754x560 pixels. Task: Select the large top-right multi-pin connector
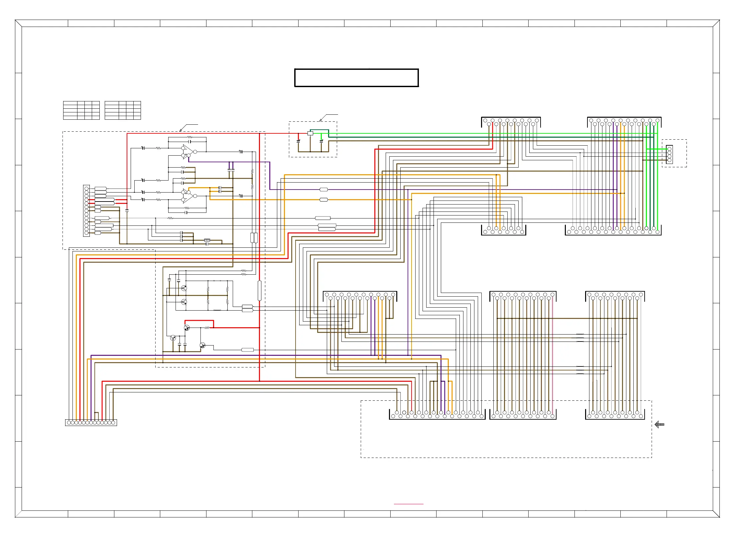pos(624,122)
